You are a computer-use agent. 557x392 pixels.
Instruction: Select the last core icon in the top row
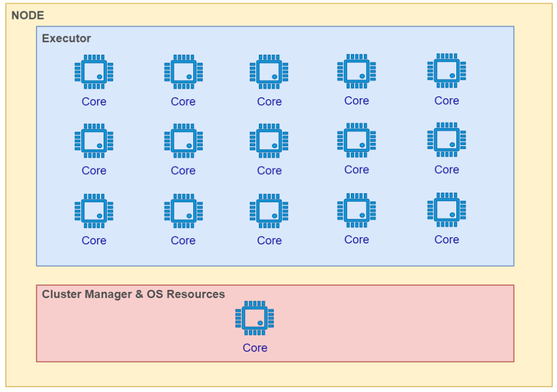[447, 71]
